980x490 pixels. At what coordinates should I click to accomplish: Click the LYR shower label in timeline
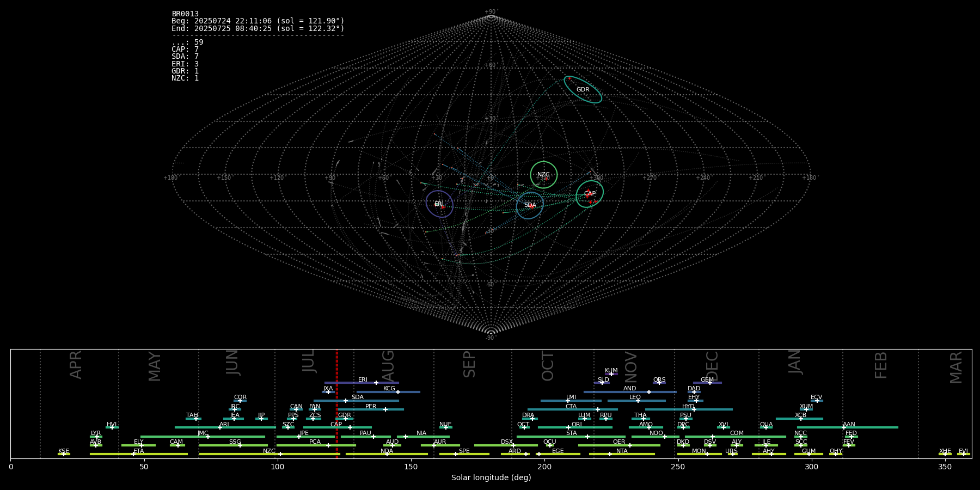[x=96, y=433]
